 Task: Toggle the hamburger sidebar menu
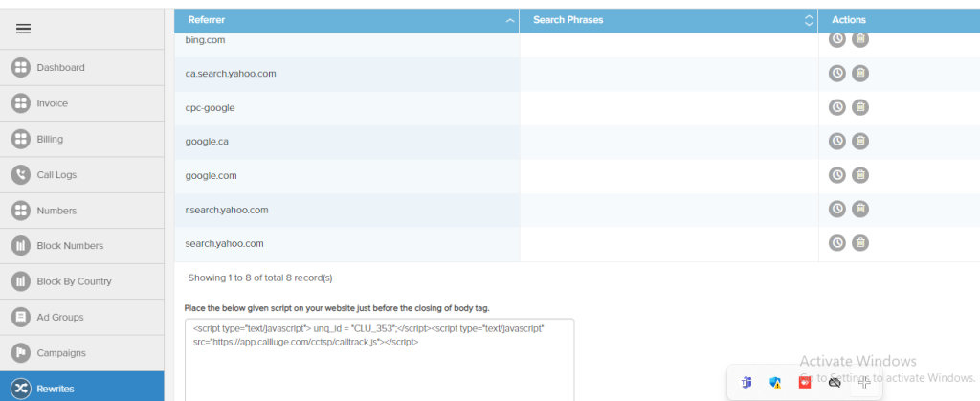24,29
